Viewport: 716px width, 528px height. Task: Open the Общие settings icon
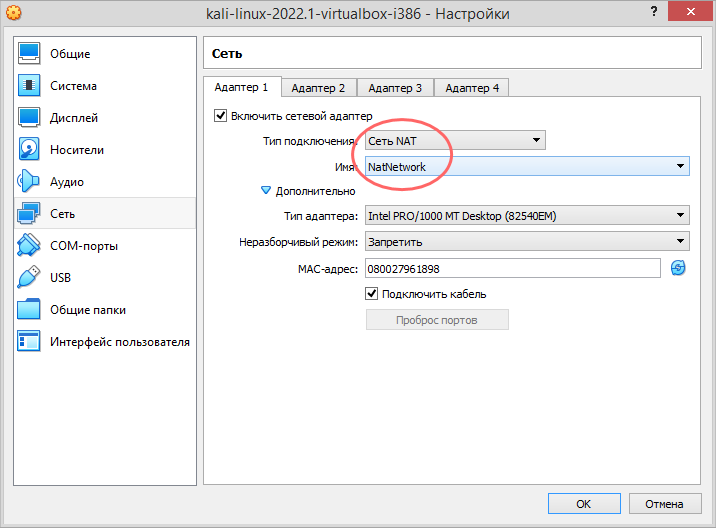tap(29, 53)
